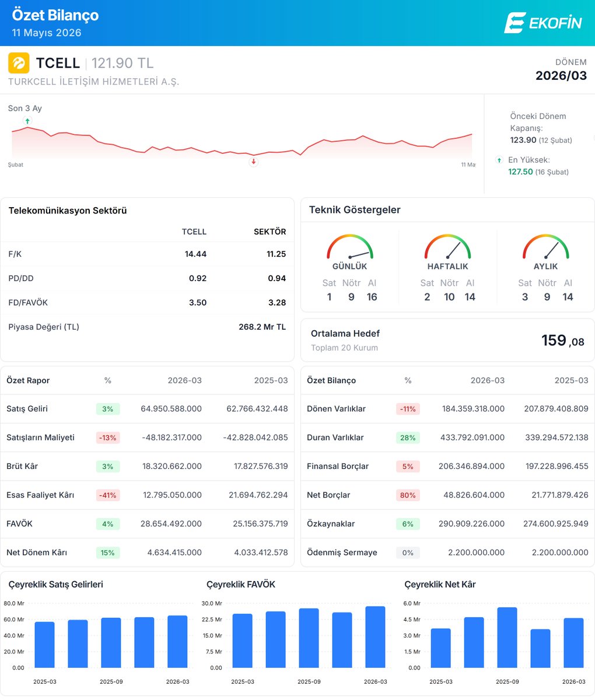Screen dimensions: 595x700
Task: Click the green up-arrow high marker on chart
Action: (x=27, y=121)
